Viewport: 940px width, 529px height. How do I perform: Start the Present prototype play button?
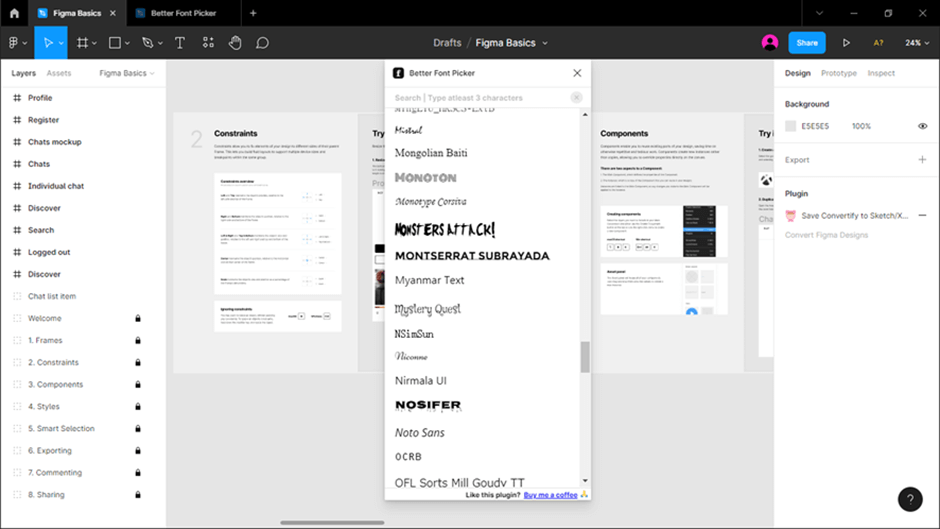pyautogui.click(x=846, y=43)
